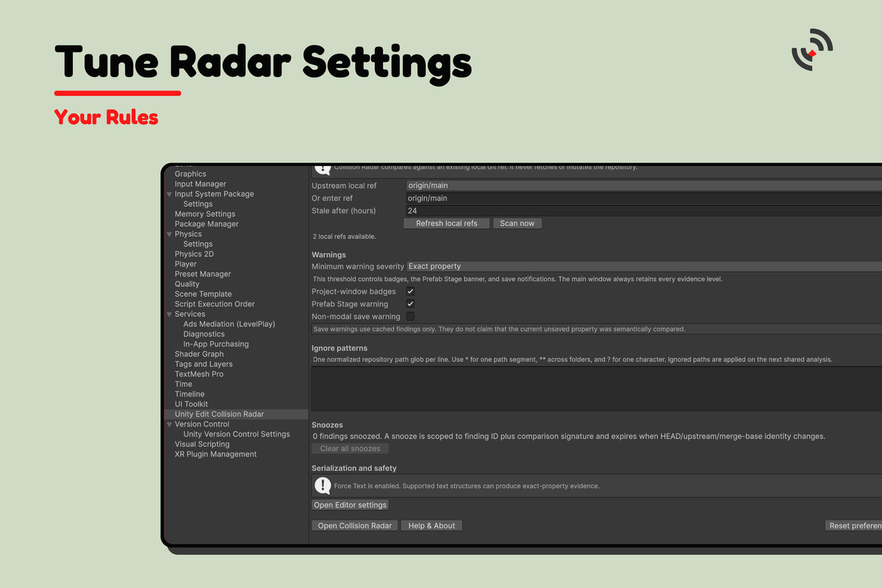Open Memory Settings page
The image size is (882, 588).
point(205,214)
